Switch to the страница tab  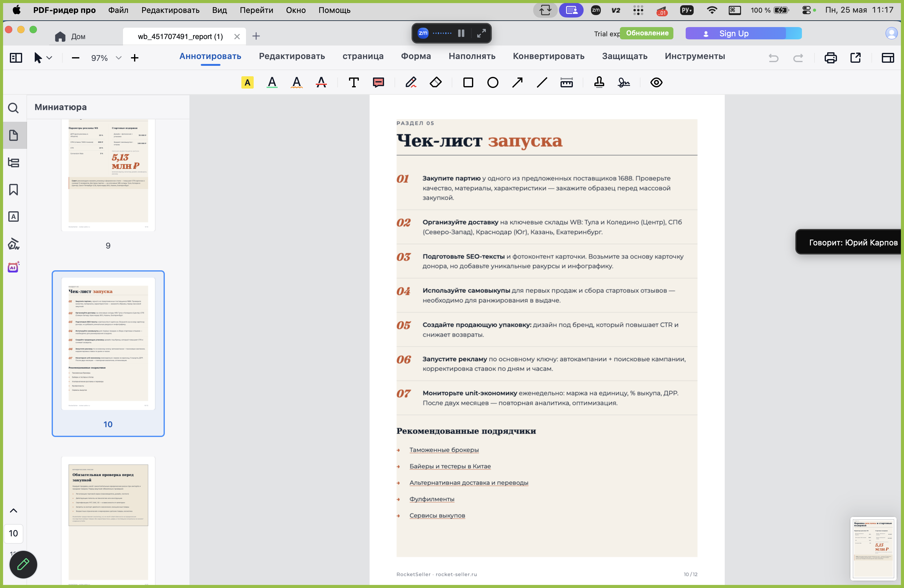363,56
